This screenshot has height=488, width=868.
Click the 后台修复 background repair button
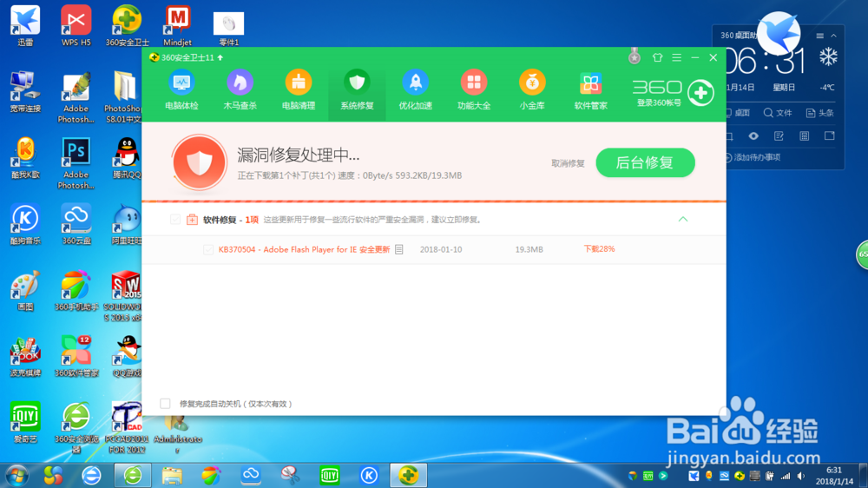pyautogui.click(x=645, y=163)
